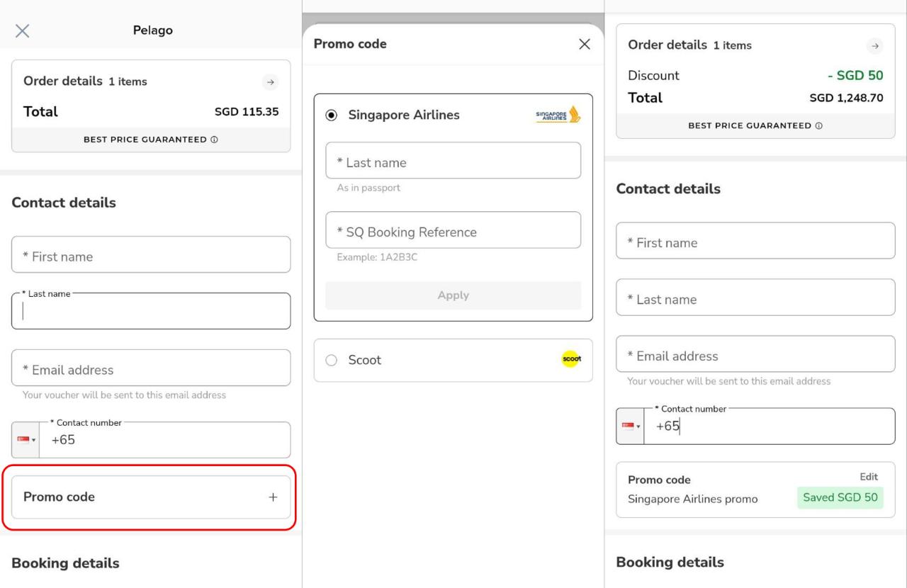The height and width of the screenshot is (588, 907).
Task: Select the Singapore Airlines radio button
Action: click(331, 115)
